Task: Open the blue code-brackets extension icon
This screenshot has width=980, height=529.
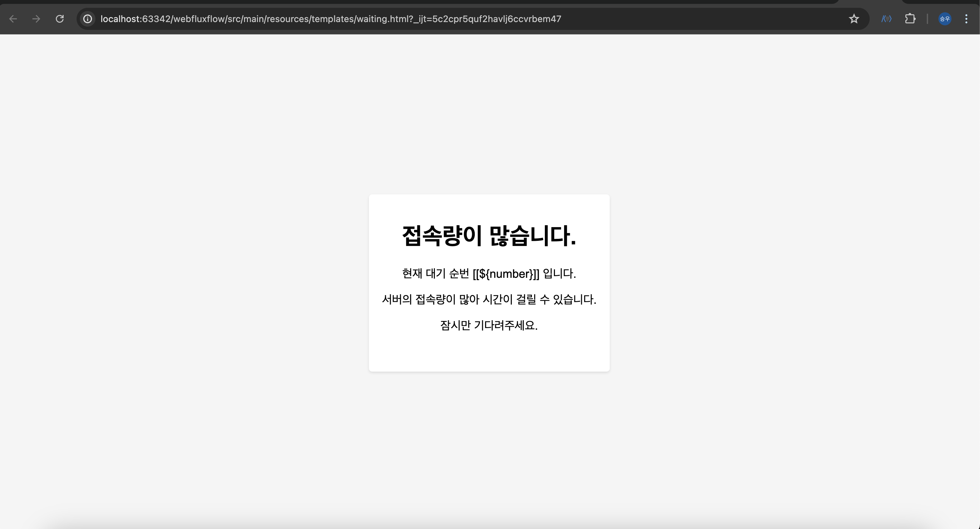Action: [886, 18]
